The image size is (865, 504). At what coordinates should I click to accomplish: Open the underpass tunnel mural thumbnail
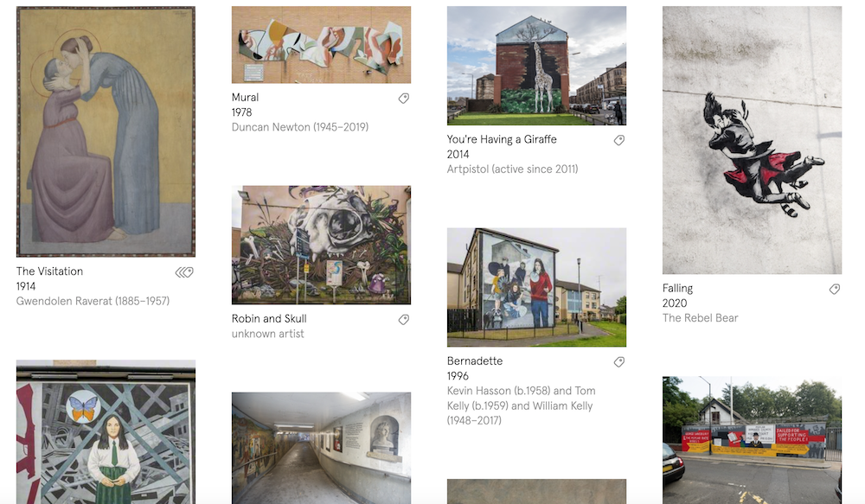321,448
